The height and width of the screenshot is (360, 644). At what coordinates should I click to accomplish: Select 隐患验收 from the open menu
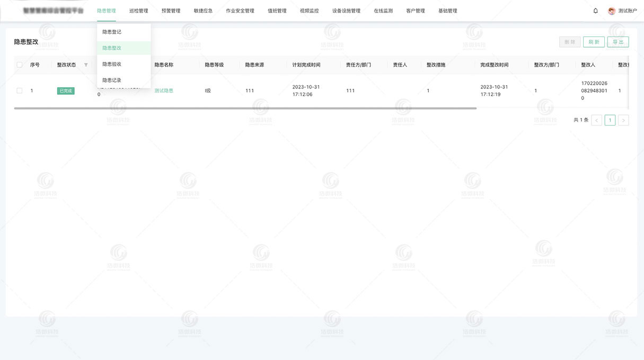(113, 64)
